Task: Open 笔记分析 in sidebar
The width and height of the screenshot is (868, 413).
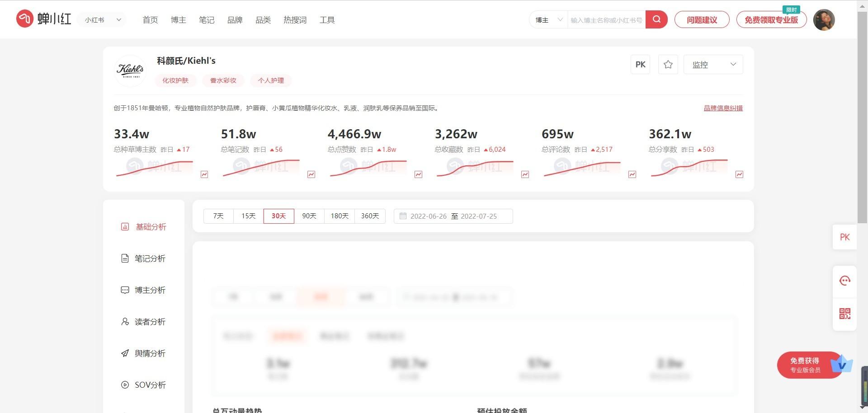Action: pyautogui.click(x=144, y=258)
